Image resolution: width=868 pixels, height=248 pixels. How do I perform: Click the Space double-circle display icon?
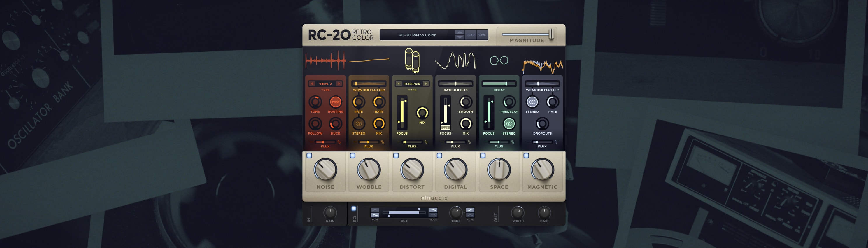(x=499, y=60)
